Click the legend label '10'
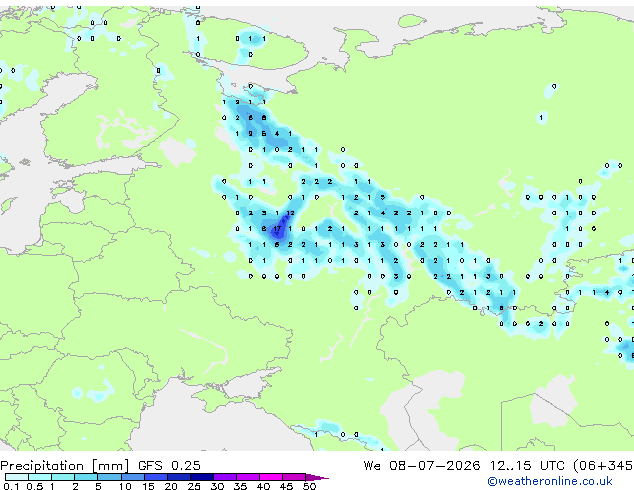This screenshot has width=634, height=490. tap(125, 486)
